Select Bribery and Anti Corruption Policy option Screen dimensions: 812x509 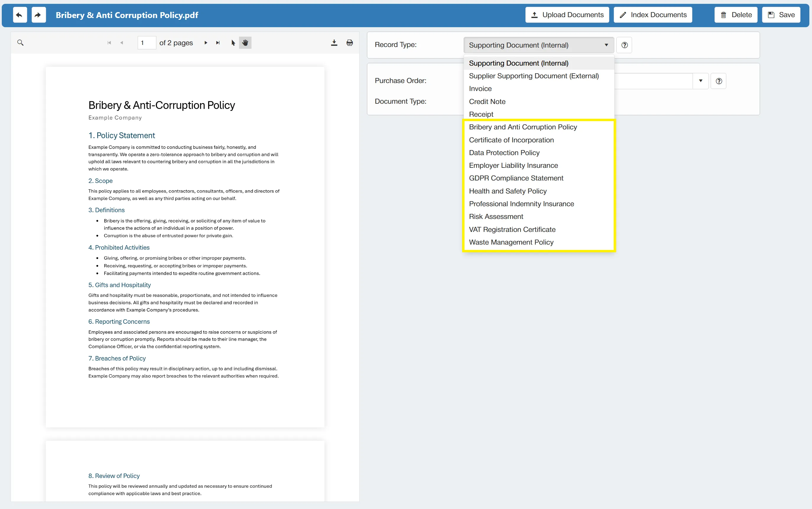point(539,127)
